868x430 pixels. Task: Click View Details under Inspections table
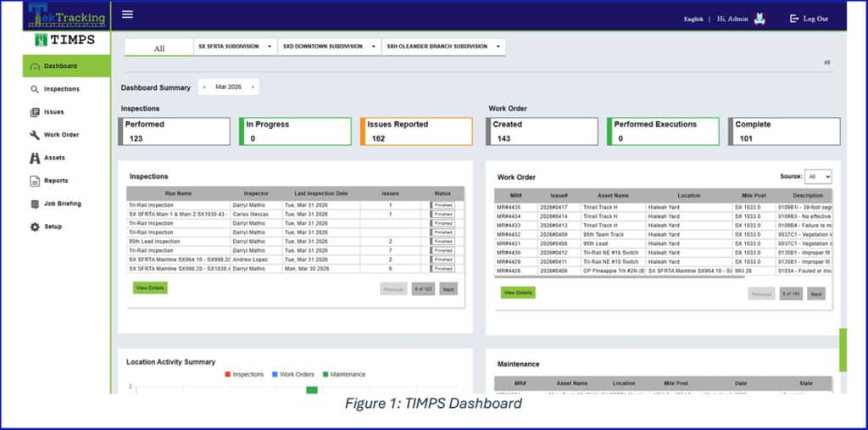point(150,288)
